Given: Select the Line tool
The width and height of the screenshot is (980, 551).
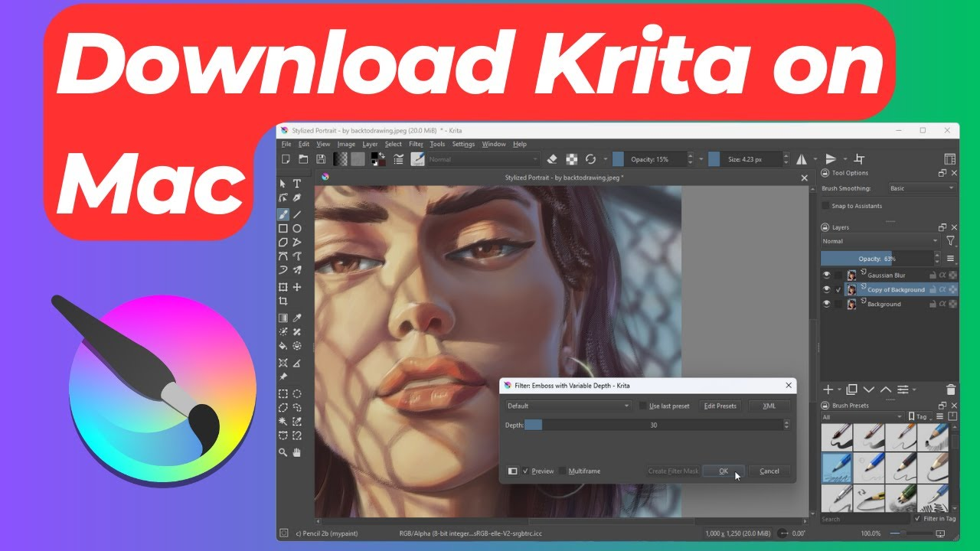Looking at the screenshot, I should tap(297, 214).
